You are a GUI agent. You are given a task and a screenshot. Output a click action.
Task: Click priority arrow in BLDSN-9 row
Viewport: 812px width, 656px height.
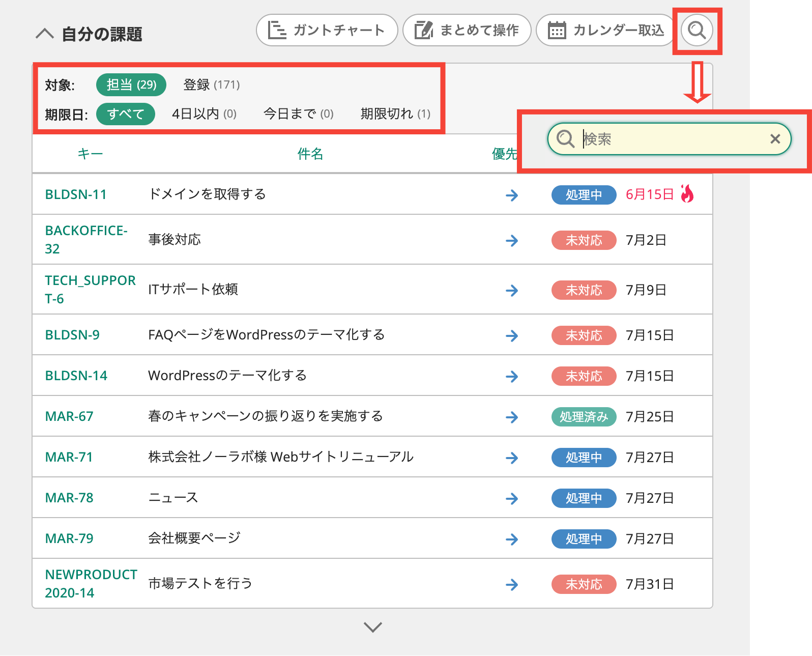tap(512, 335)
